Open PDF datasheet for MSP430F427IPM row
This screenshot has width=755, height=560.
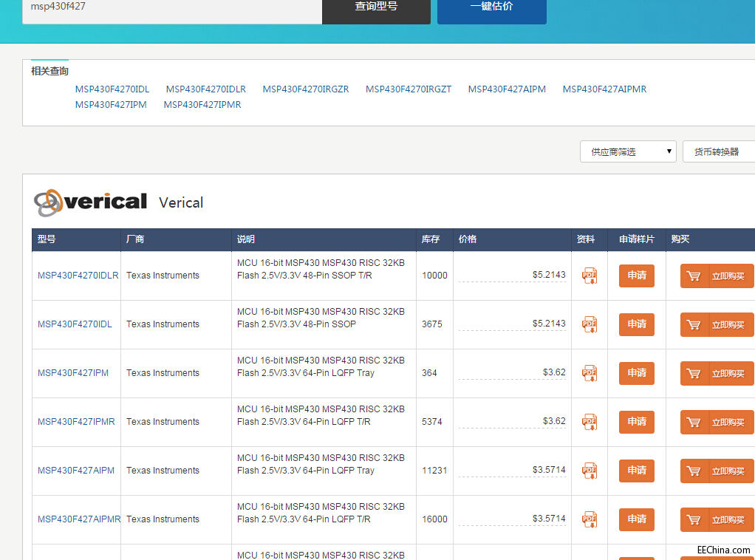590,372
